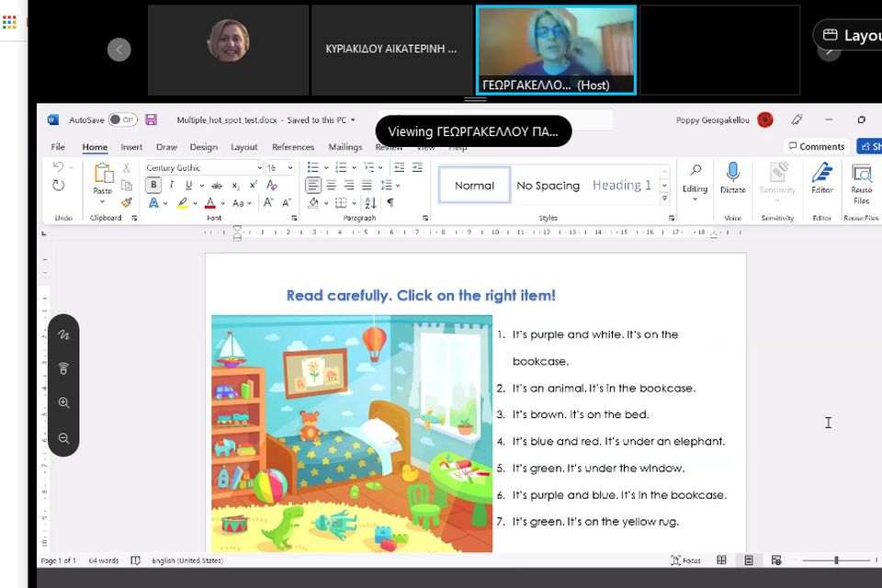Image resolution: width=882 pixels, height=588 pixels.
Task: Open the font size dropdown
Action: (x=290, y=168)
